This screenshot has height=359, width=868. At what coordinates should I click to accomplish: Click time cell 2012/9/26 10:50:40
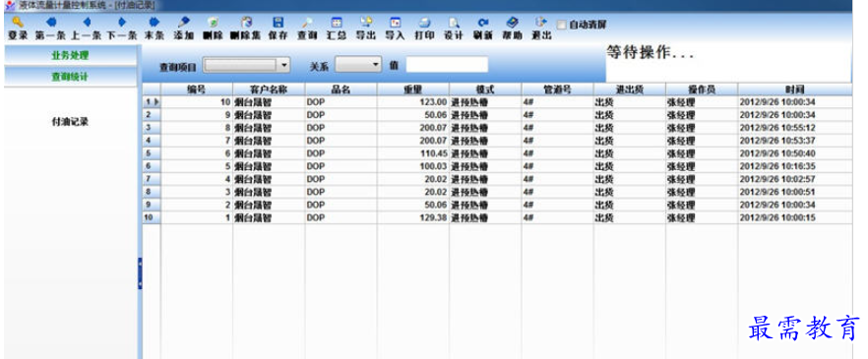coord(795,153)
